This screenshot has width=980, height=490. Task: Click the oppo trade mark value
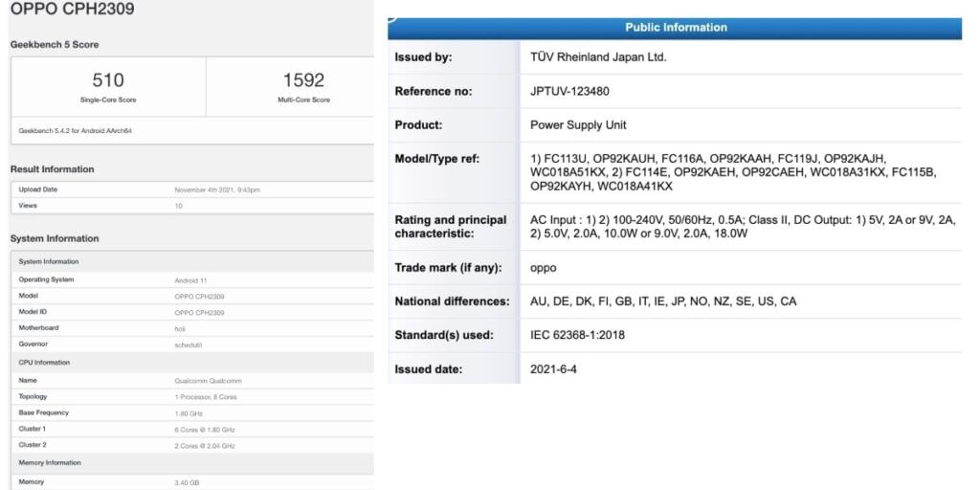coord(544,268)
